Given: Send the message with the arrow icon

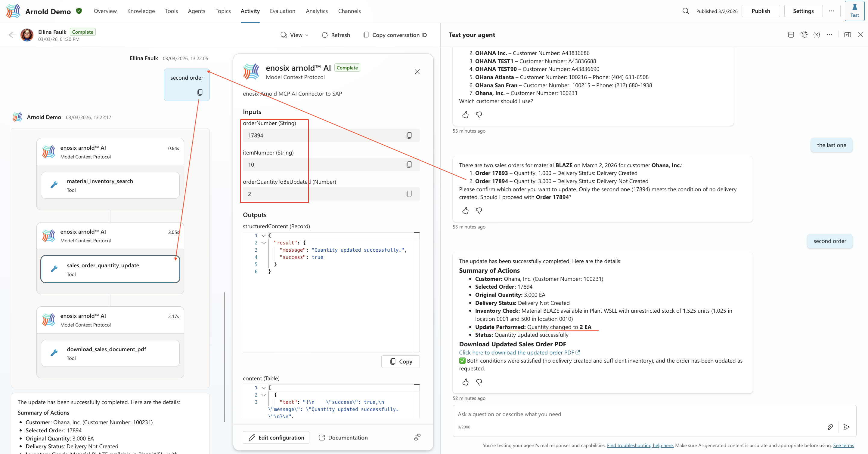Looking at the screenshot, I should pyautogui.click(x=846, y=427).
